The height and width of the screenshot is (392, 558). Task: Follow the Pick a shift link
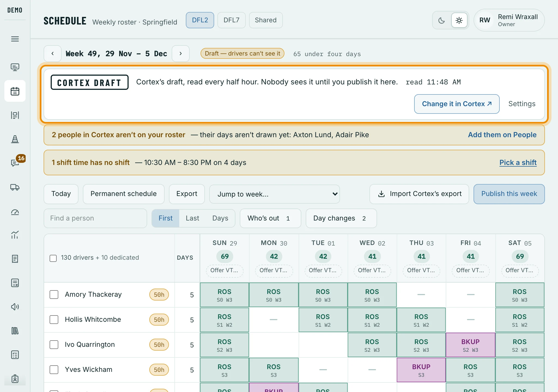point(518,163)
